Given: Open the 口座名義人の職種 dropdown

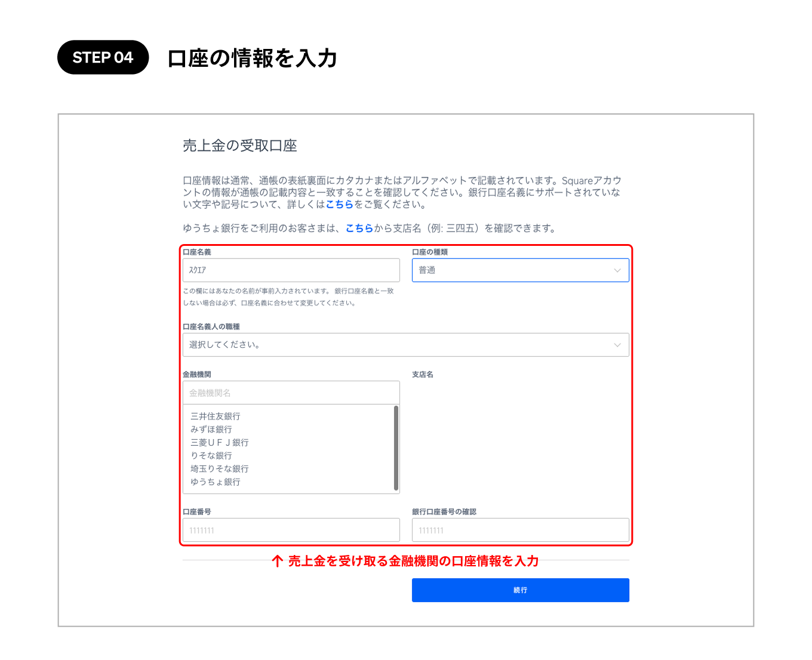Looking at the screenshot, I should (x=406, y=345).
